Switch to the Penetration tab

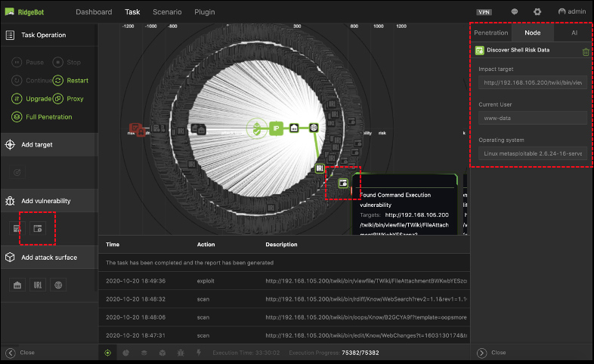coord(490,33)
